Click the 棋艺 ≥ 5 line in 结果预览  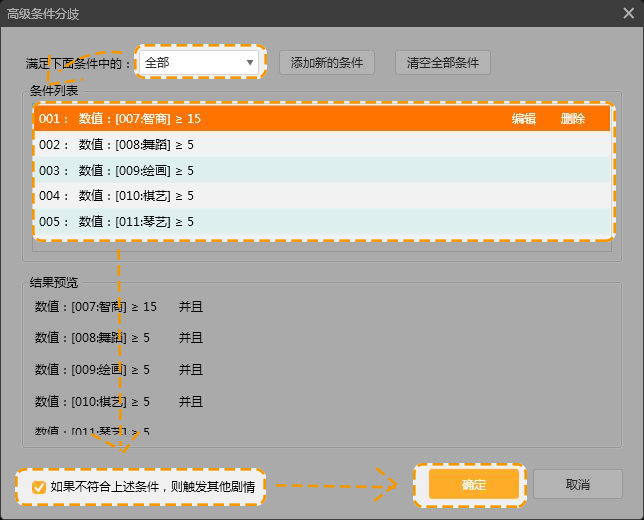[92, 402]
